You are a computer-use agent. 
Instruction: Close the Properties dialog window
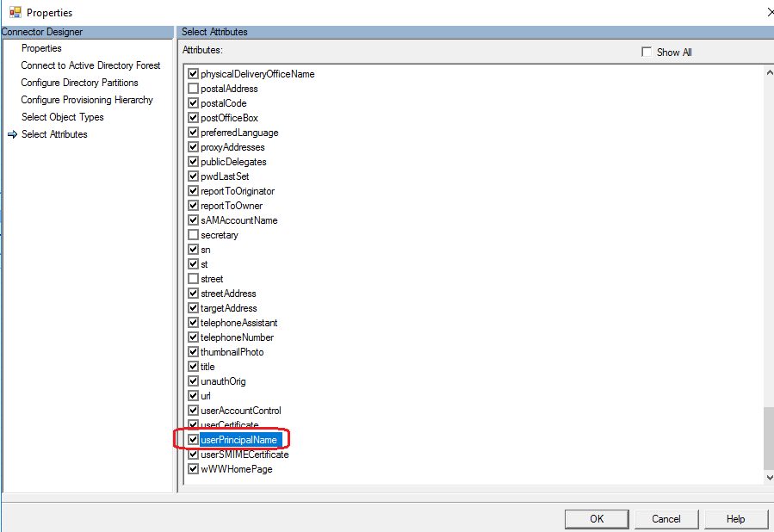[x=768, y=12]
